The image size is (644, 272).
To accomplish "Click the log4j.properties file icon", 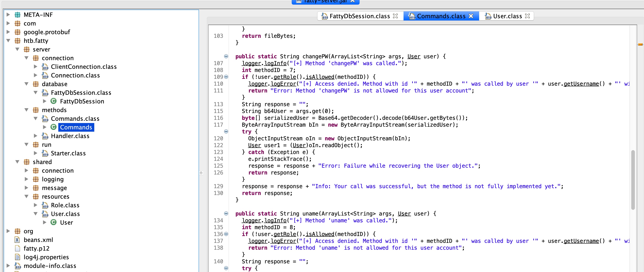I will point(17,257).
